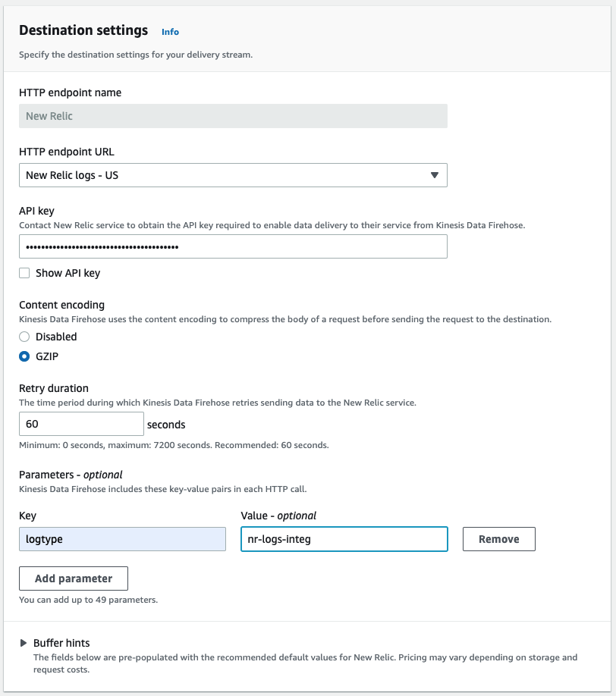
Task: Click the Add parameter button
Action: tap(74, 578)
